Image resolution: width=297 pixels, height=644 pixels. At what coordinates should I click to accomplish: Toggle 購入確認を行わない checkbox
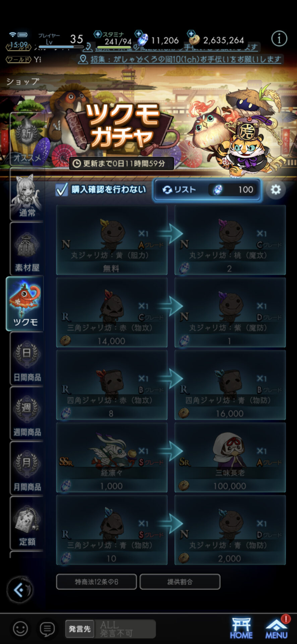click(x=62, y=190)
